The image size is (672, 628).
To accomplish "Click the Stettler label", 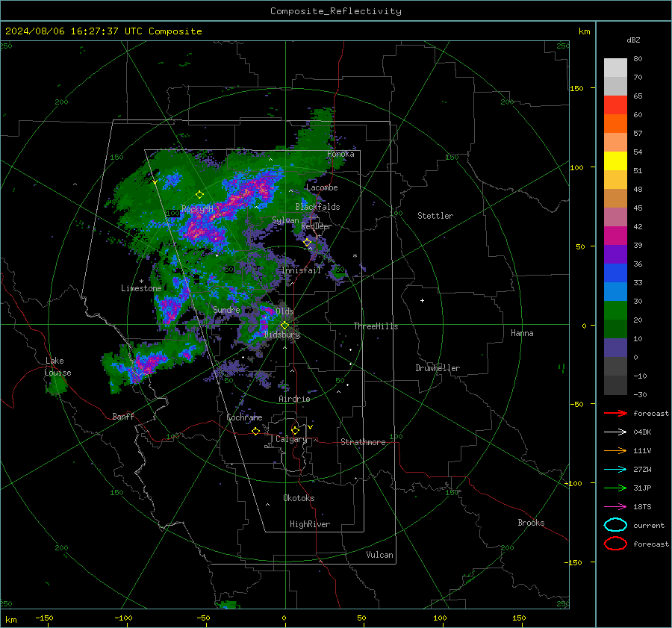I will coord(435,216).
